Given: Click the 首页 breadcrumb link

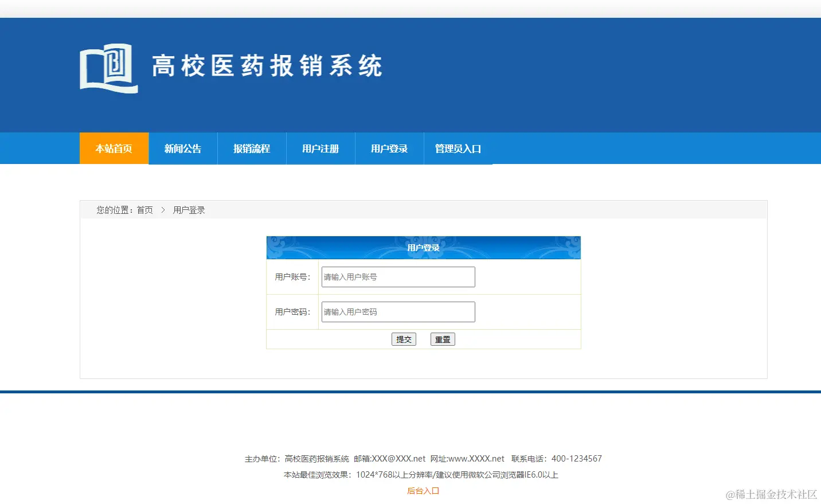Looking at the screenshot, I should click(x=144, y=210).
